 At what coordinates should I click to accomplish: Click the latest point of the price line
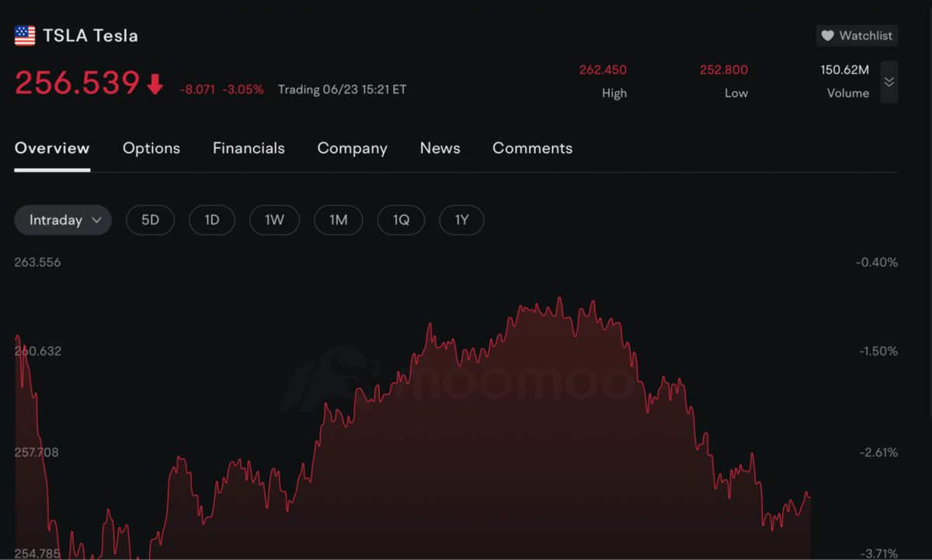click(x=810, y=497)
